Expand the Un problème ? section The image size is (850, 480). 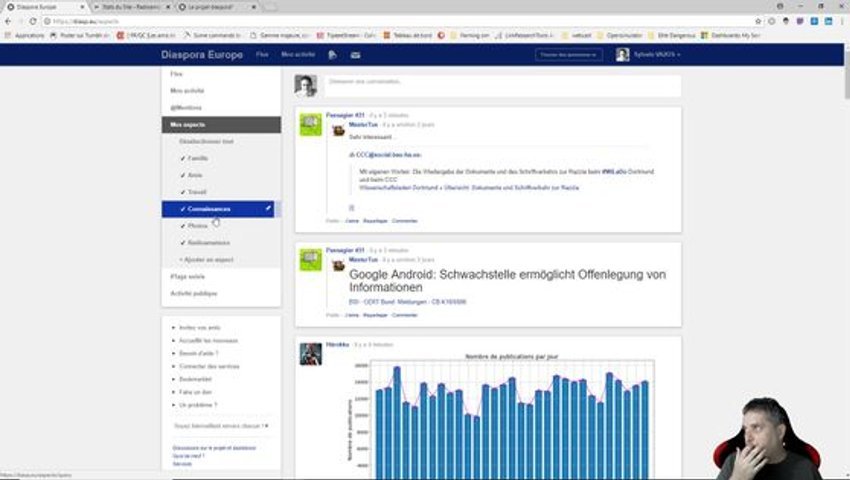click(198, 405)
